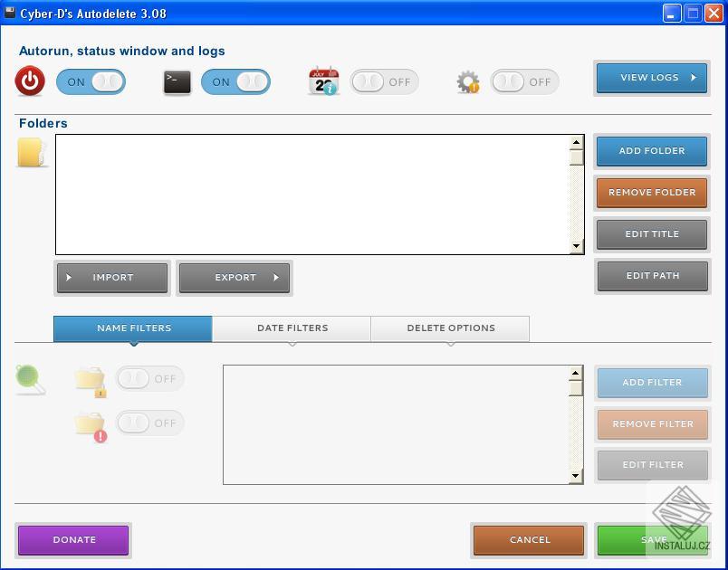
Task: Click the folders list down scroll arrow
Action: pyautogui.click(x=576, y=246)
